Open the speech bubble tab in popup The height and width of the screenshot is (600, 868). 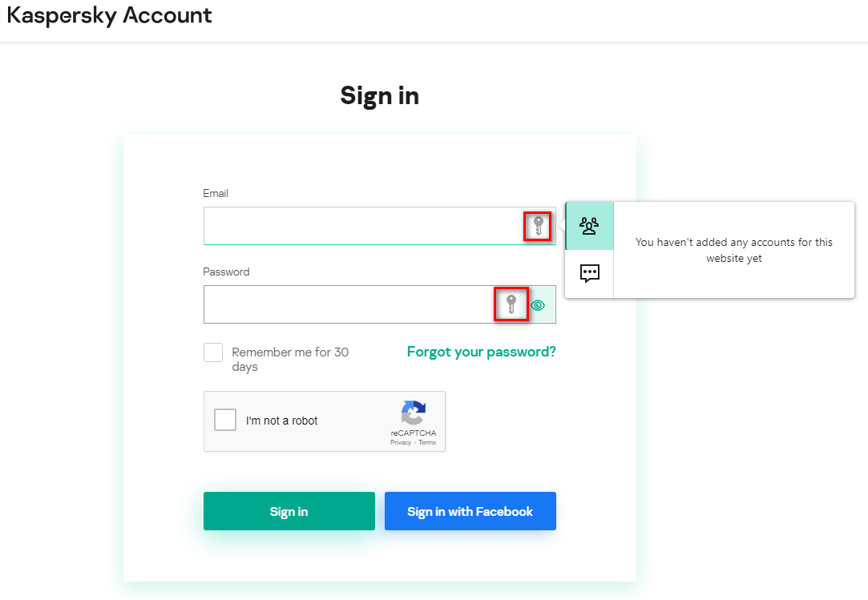[589, 274]
